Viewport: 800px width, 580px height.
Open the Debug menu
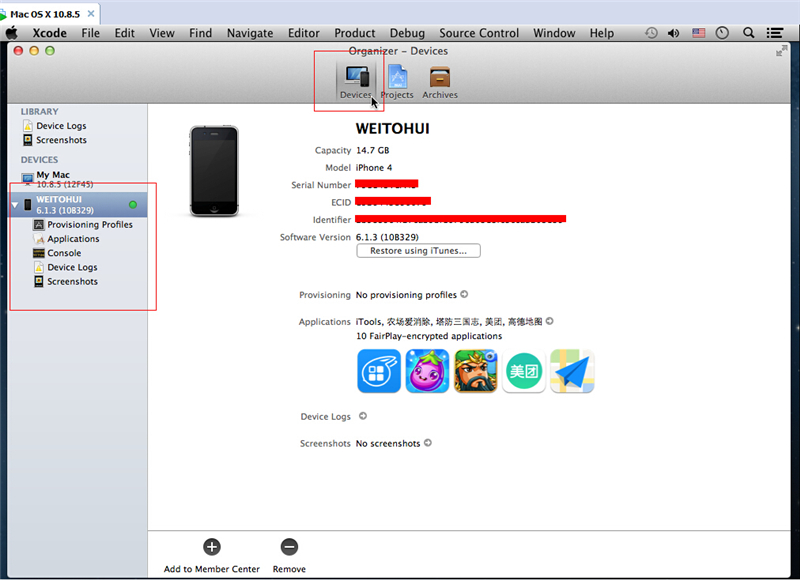(x=407, y=33)
